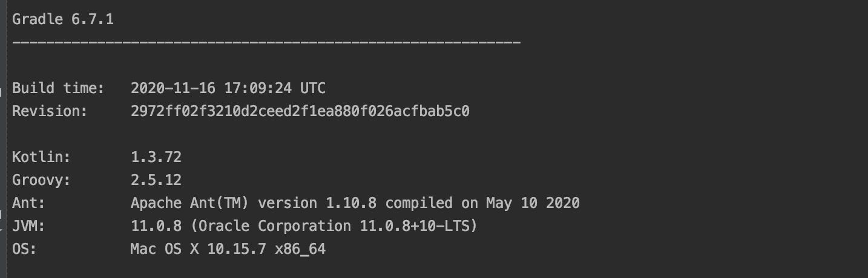Viewport: 868px width, 278px height.
Task: Click the revision hash 2972ff02f3210d2ceed2f1ea880f026acfbab5c0
Action: click(300, 111)
